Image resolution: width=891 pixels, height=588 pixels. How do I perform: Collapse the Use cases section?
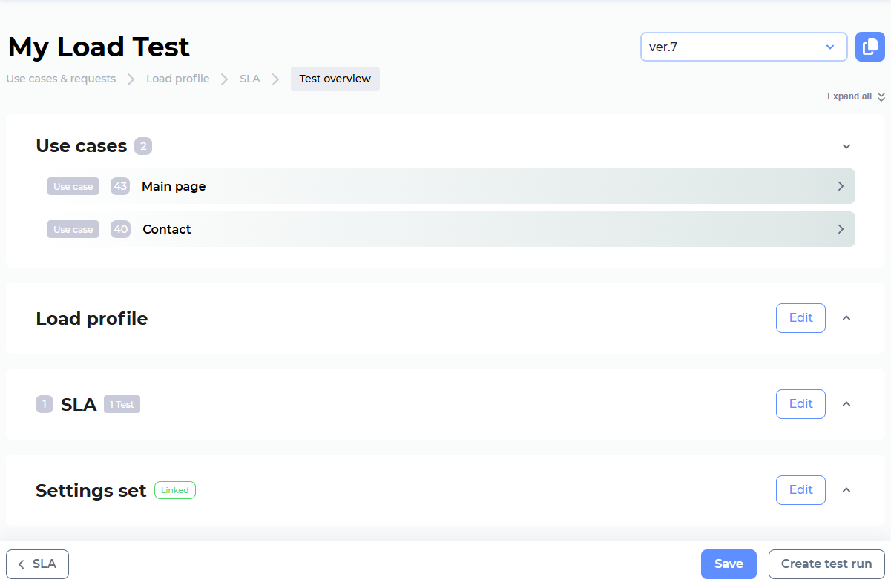tap(846, 146)
